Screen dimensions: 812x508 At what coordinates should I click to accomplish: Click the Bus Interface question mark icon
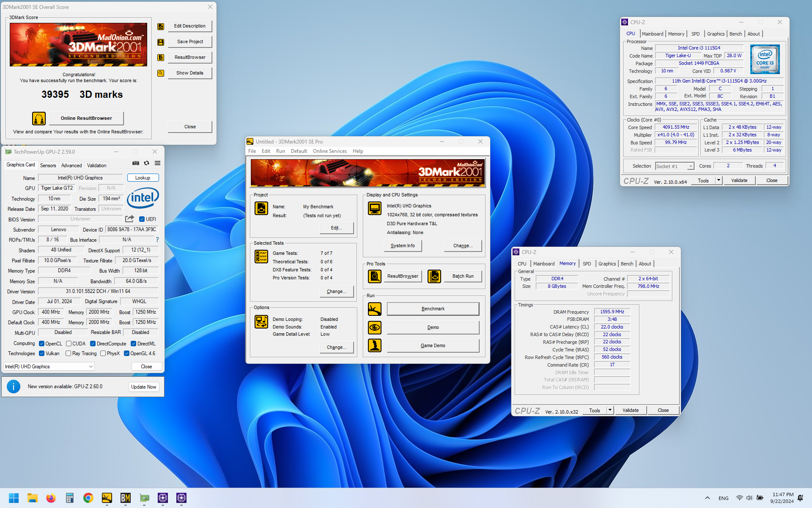click(x=157, y=240)
